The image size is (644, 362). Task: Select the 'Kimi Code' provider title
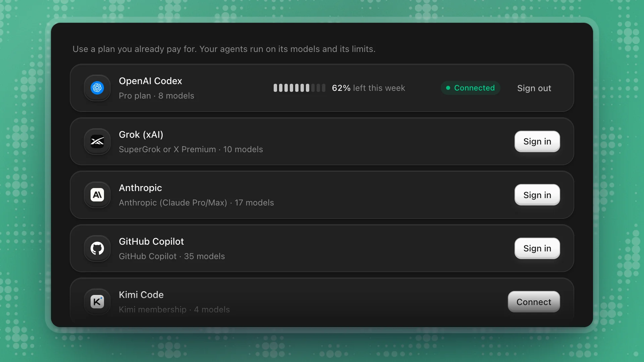point(141,295)
